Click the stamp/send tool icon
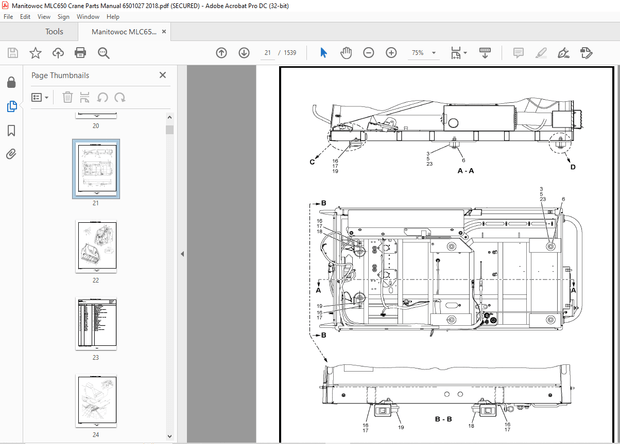This screenshot has height=444, width=620. tap(586, 53)
